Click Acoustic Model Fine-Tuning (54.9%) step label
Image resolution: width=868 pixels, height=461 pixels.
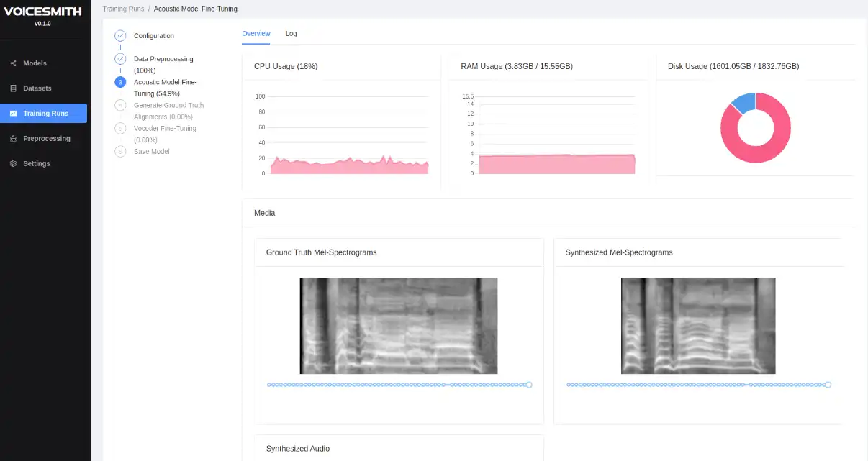tap(166, 88)
